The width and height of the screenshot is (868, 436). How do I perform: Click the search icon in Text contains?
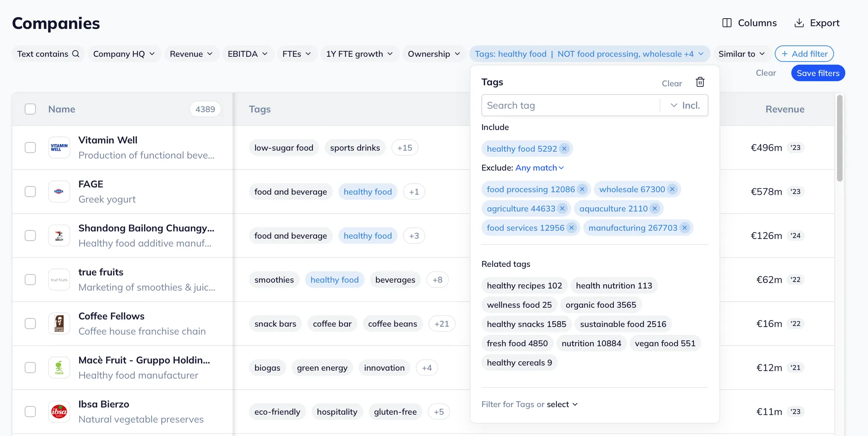click(x=76, y=54)
